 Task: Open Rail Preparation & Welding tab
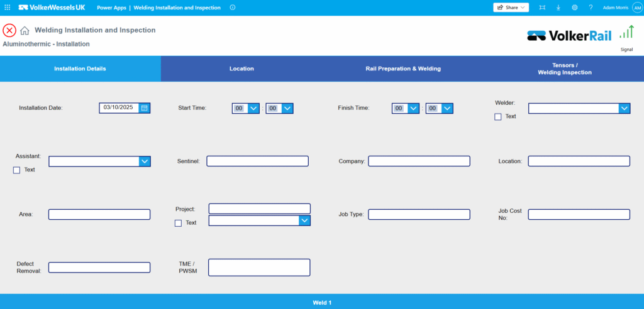[403, 68]
